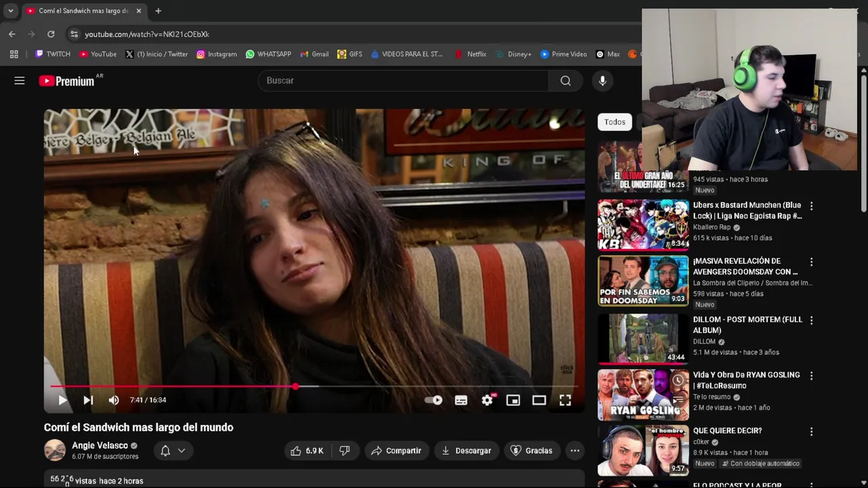Close the Comí el Sandwich browser tab

tap(138, 11)
